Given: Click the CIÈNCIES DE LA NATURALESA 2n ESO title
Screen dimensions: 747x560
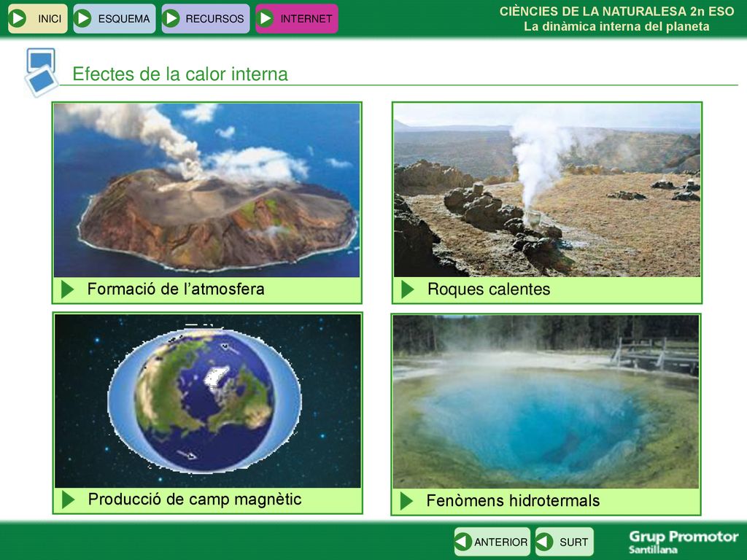Looking at the screenshot, I should (617, 12).
